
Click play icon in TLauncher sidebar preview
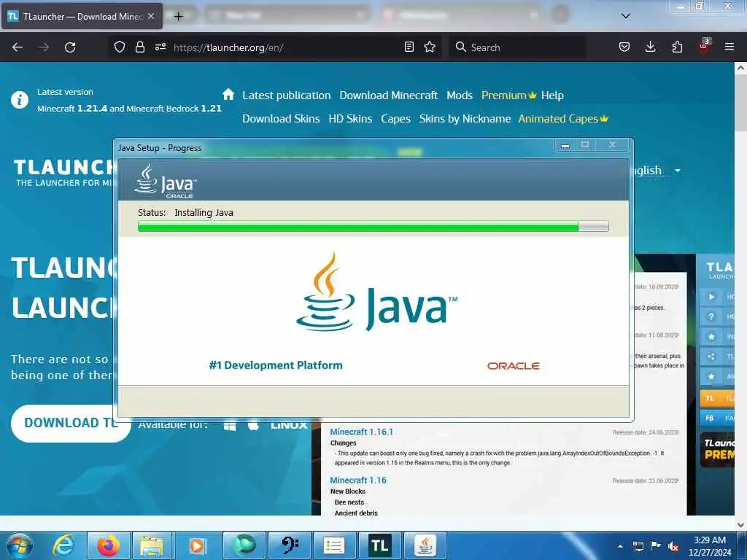pyautogui.click(x=711, y=297)
